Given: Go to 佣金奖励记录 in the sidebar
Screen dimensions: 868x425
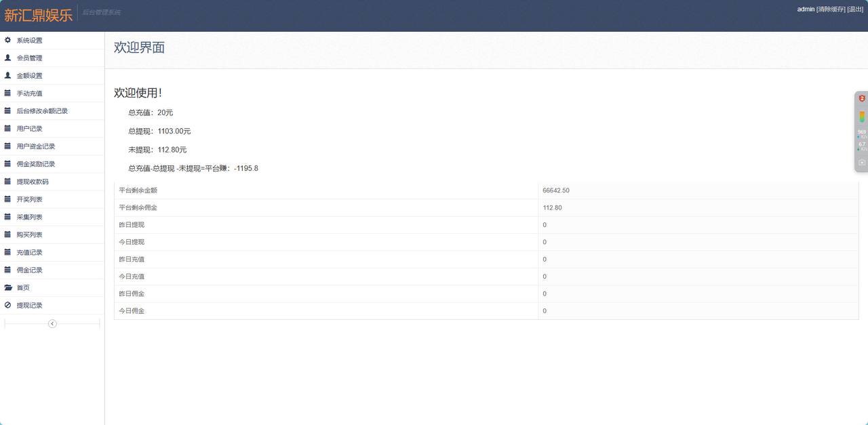Looking at the screenshot, I should point(36,164).
